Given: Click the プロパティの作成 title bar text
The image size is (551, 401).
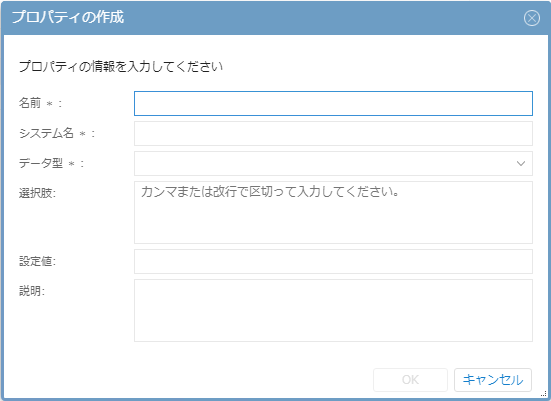Looking at the screenshot, I should 68,17.
